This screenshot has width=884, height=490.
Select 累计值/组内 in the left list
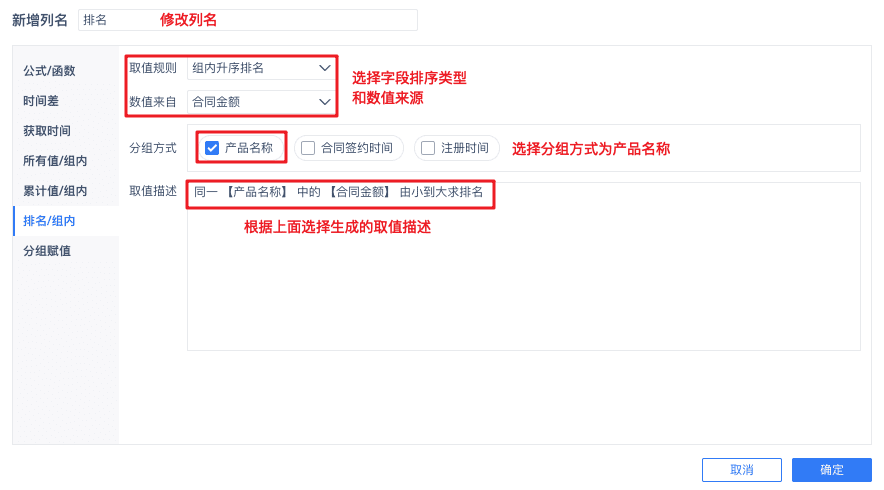click(x=55, y=191)
